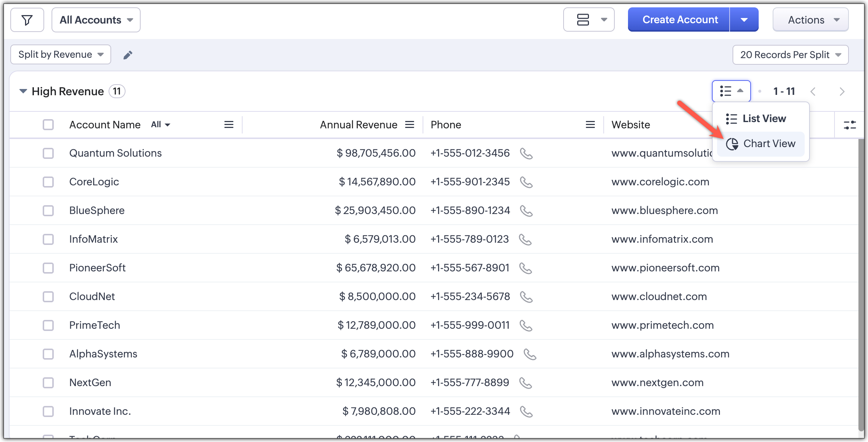Expand the 20 Records Per Split dropdown
The image size is (868, 442).
tap(790, 55)
